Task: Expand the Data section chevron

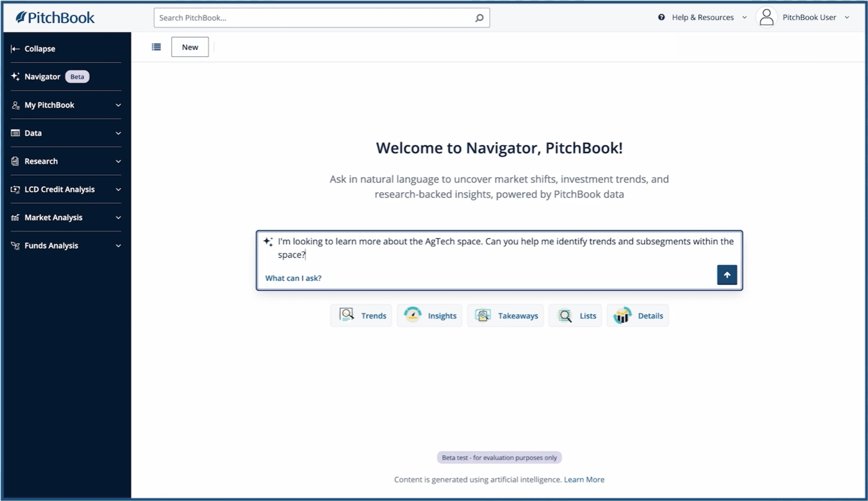Action: tap(118, 133)
